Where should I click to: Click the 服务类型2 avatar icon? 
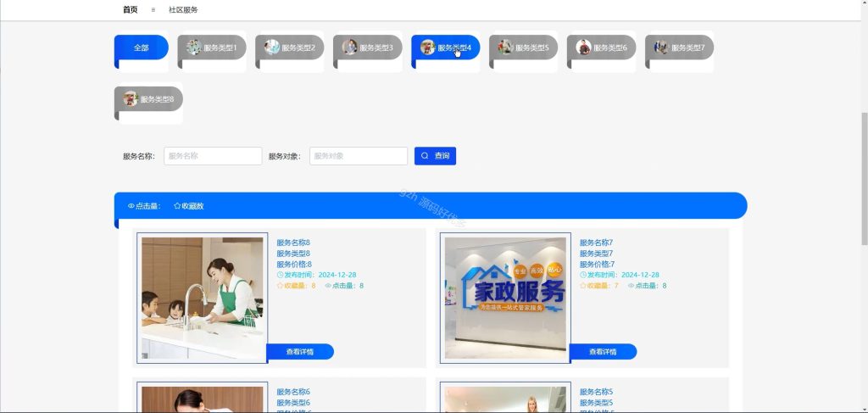272,47
